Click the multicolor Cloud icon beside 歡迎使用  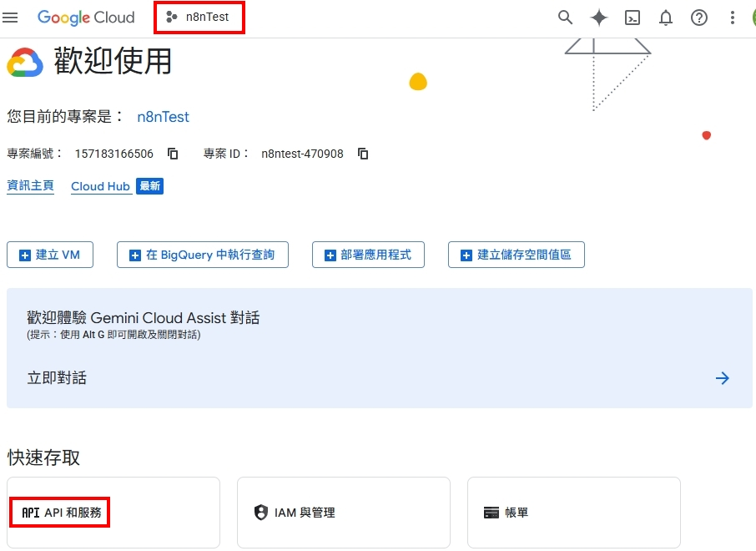pyautogui.click(x=25, y=63)
